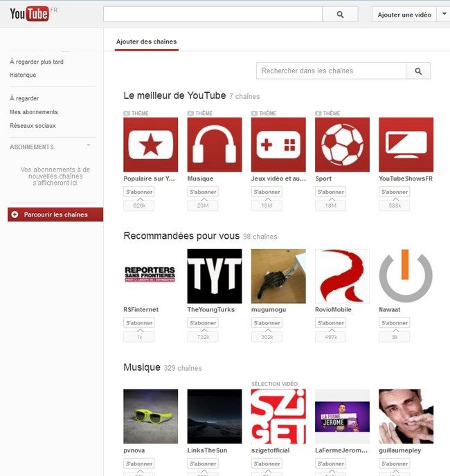Expand the dropdown arrow beside Ajouter une vidéo
Viewport: 450px width, 476px height.
pyautogui.click(x=443, y=15)
